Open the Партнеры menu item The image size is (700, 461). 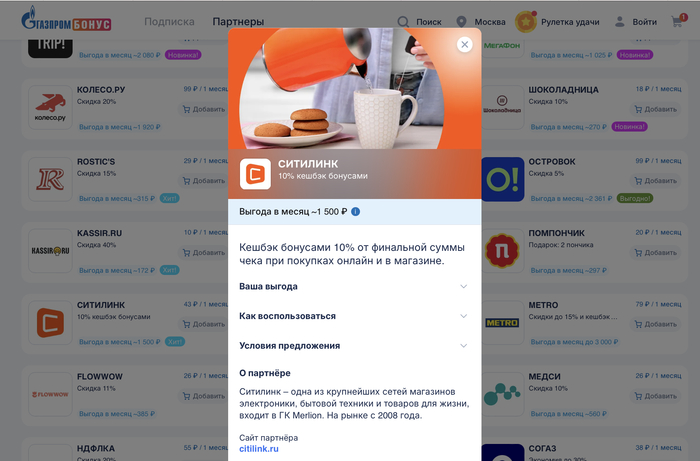tap(238, 22)
